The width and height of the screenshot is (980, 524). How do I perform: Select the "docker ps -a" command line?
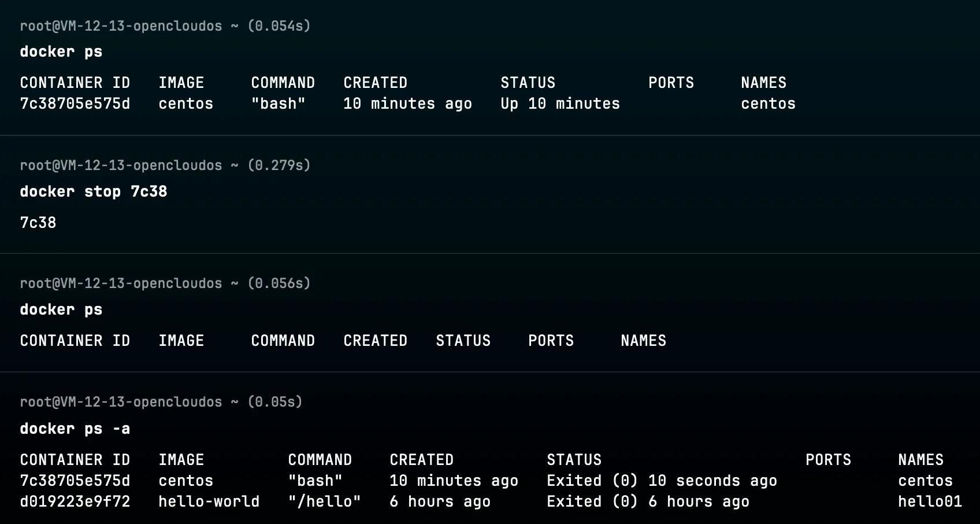(x=75, y=429)
